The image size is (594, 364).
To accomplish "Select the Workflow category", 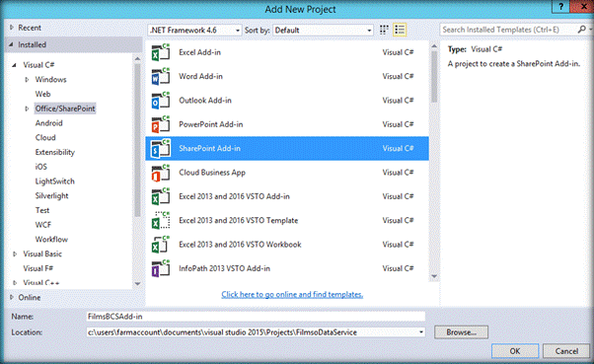I will (x=51, y=240).
